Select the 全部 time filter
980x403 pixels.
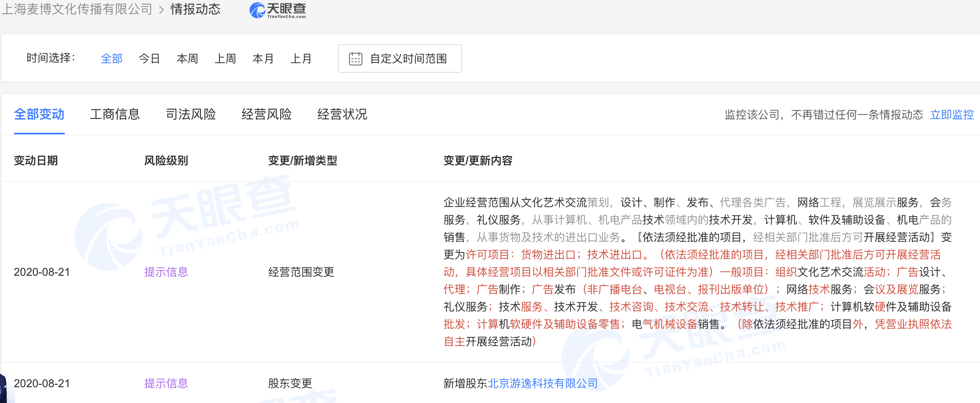pyautogui.click(x=112, y=58)
